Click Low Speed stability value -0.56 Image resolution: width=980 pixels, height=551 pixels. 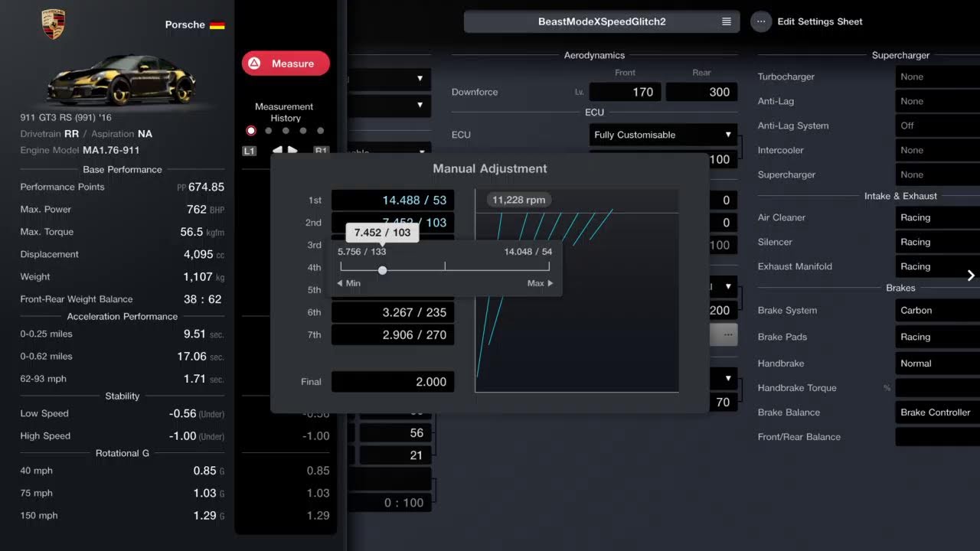pyautogui.click(x=197, y=413)
